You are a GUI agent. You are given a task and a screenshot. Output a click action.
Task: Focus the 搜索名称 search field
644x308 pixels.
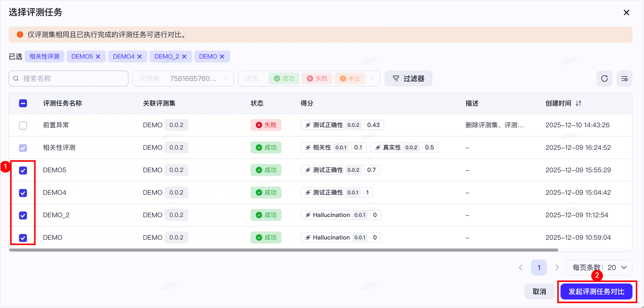tap(68, 78)
